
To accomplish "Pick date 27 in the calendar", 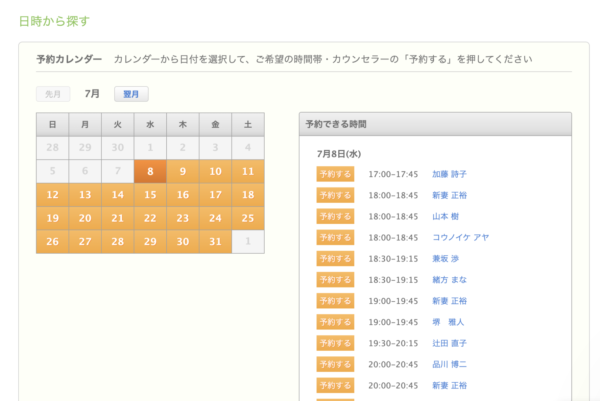I will (85, 241).
